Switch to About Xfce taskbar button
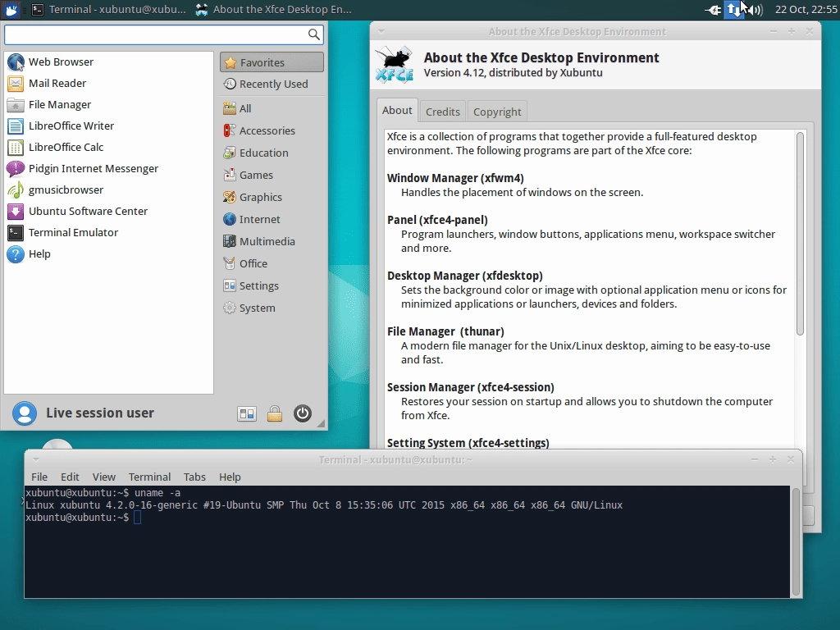The height and width of the screenshot is (630, 840). tap(273, 10)
